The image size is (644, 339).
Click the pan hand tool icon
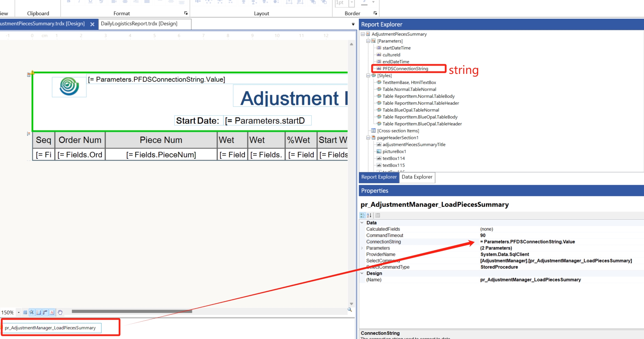tap(60, 312)
